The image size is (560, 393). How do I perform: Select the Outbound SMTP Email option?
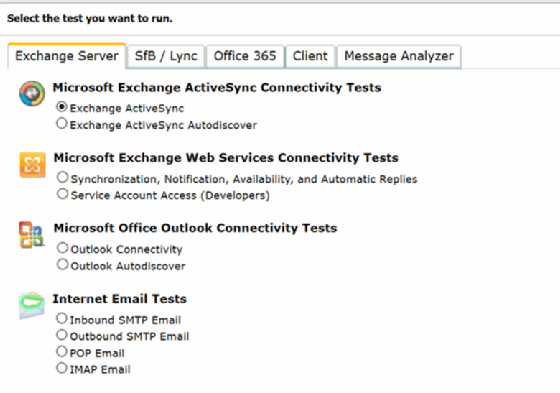pyautogui.click(x=62, y=335)
